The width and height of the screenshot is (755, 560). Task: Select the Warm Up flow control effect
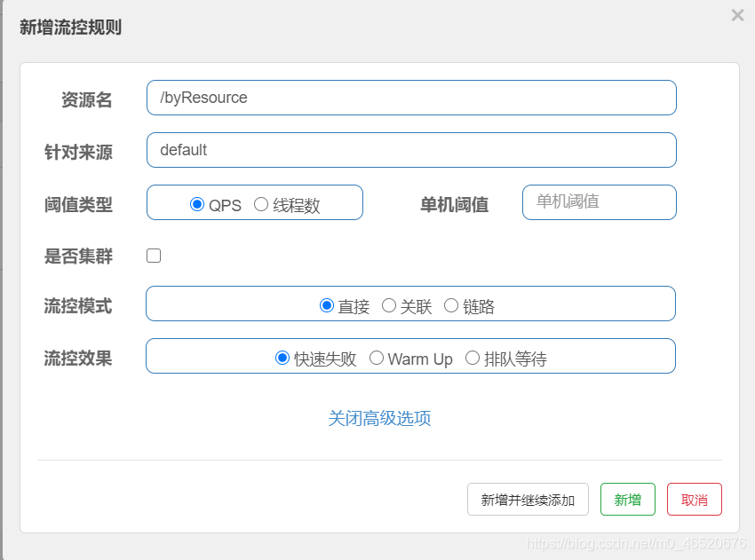pyautogui.click(x=376, y=358)
